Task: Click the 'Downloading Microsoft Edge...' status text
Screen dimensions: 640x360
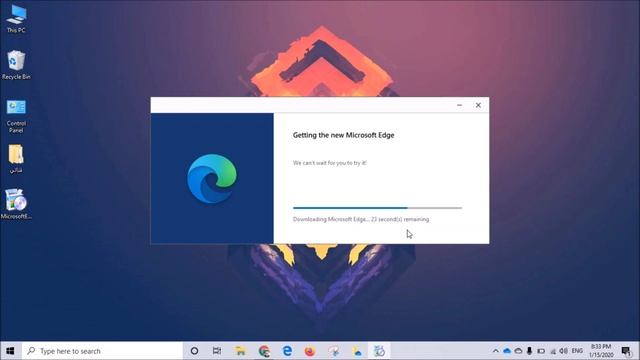Action: (x=361, y=219)
